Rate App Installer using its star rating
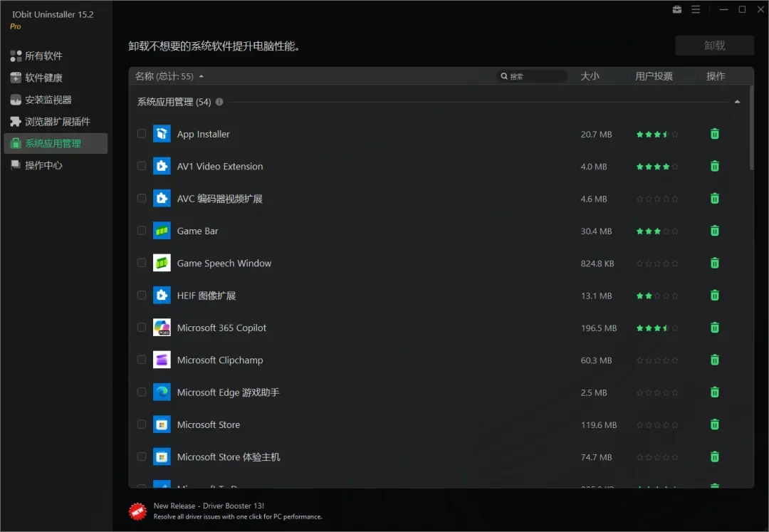 [657, 135]
